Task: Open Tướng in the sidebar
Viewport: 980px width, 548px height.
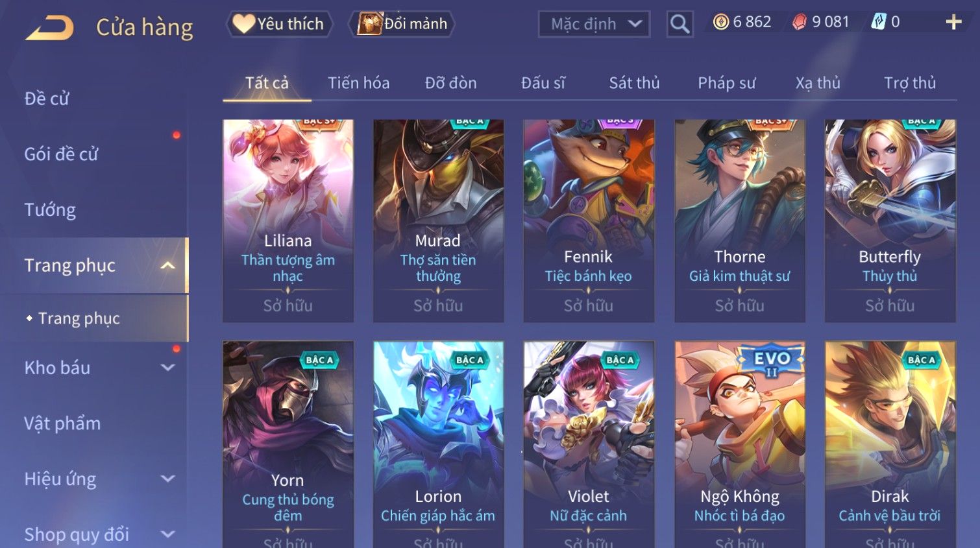Action: coord(50,210)
